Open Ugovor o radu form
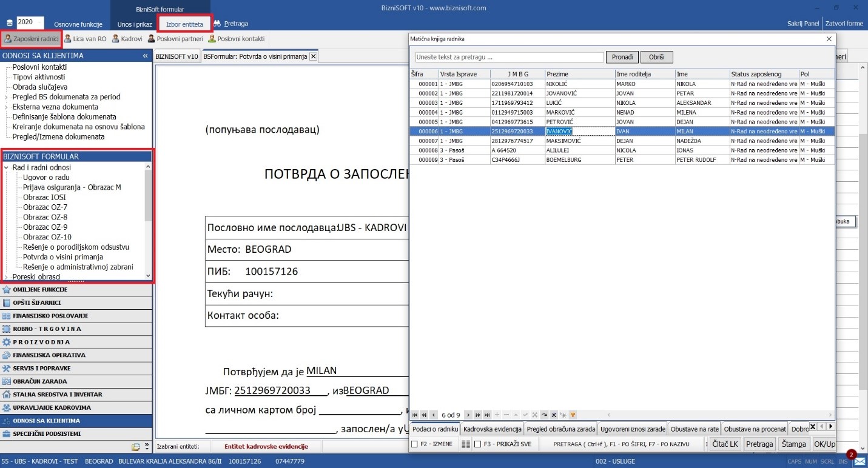868x468 pixels. (46, 177)
